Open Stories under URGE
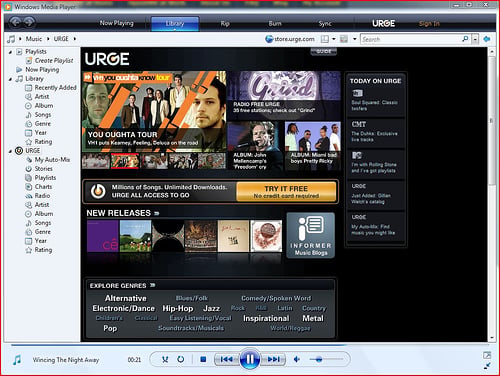The image size is (500, 376). coord(43,168)
